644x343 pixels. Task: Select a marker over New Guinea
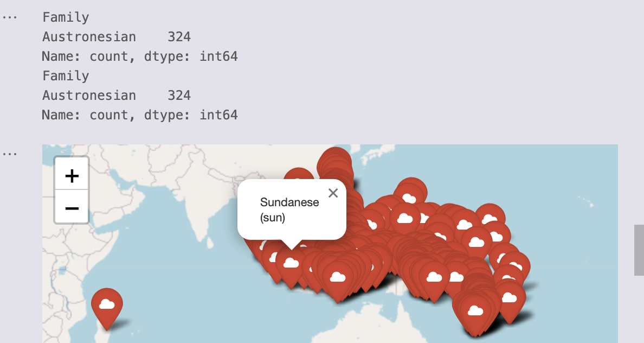click(455, 277)
